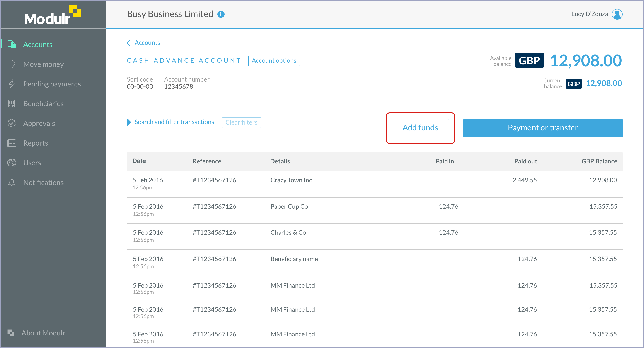Click the Clear filters button
This screenshot has height=348, width=644.
tap(241, 122)
